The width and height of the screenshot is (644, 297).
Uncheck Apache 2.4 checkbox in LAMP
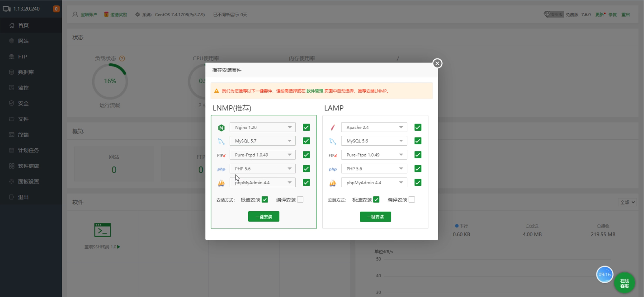pos(418,127)
